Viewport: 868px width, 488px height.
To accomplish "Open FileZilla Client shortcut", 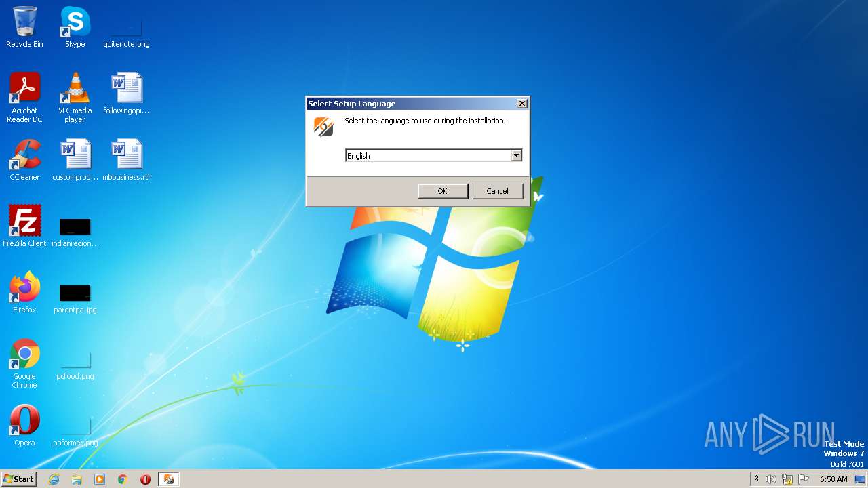I will [24, 226].
